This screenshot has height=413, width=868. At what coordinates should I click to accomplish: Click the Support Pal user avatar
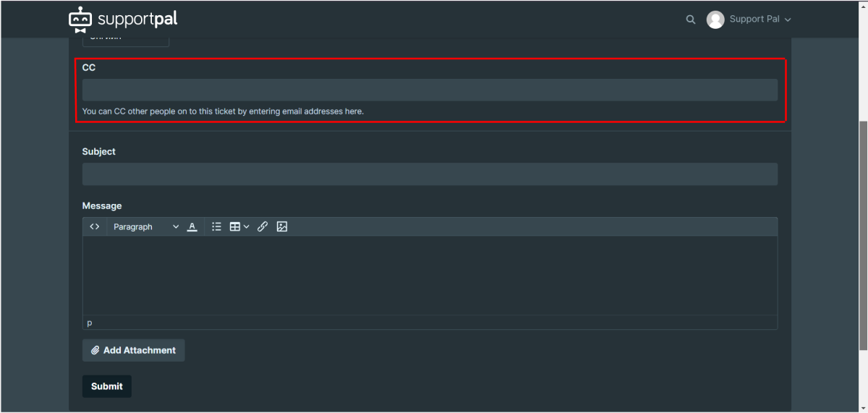tap(715, 20)
